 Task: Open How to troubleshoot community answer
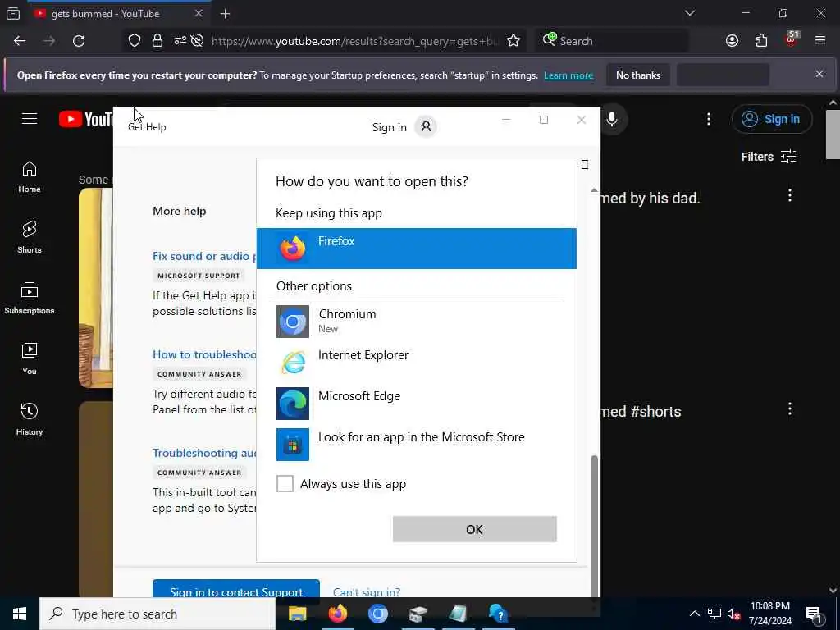click(x=204, y=354)
